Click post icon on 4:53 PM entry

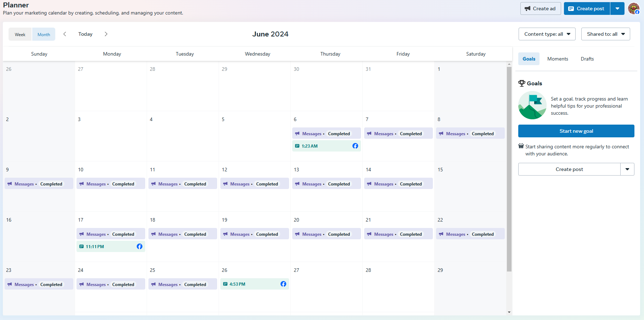point(225,284)
